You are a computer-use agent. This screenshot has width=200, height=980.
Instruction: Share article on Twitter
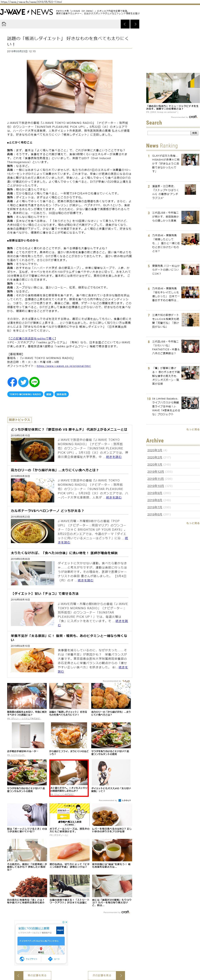click(23, 382)
